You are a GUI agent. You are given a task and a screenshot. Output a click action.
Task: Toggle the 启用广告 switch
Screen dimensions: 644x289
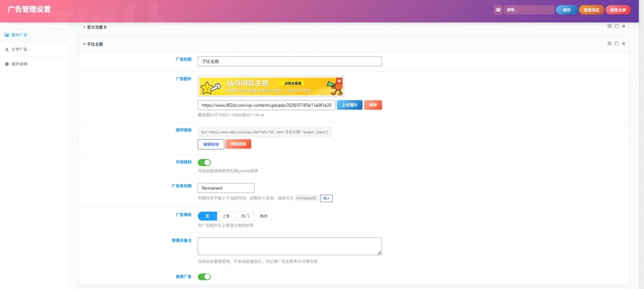pos(204,277)
